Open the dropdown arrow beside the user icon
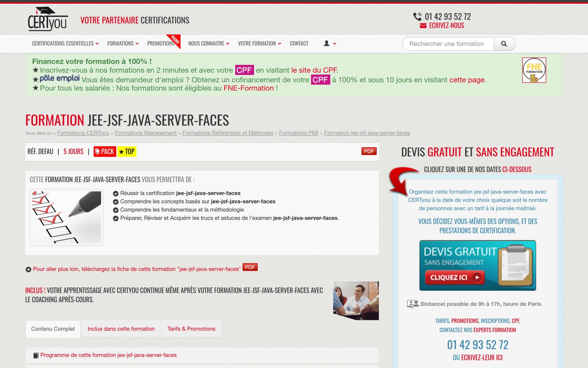 coord(334,44)
